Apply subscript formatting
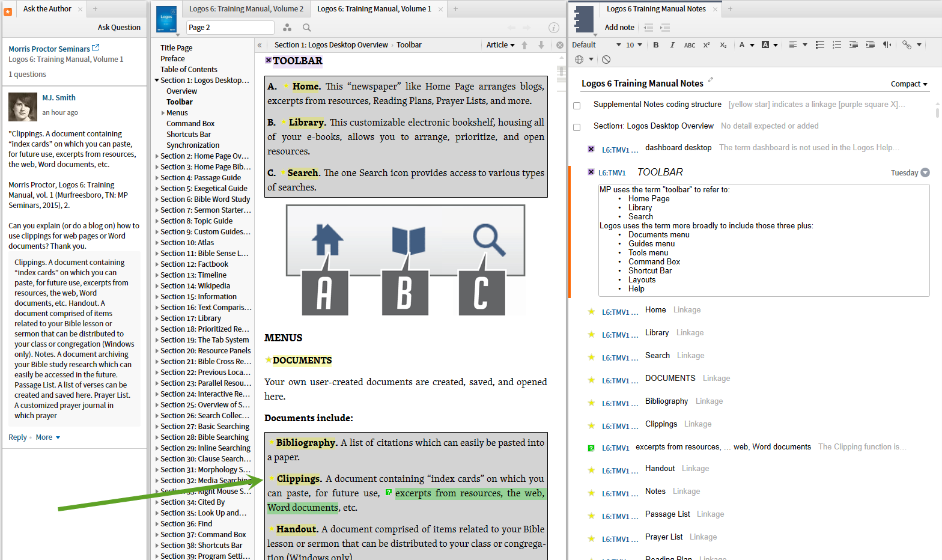This screenshot has width=942, height=560. coord(723,45)
